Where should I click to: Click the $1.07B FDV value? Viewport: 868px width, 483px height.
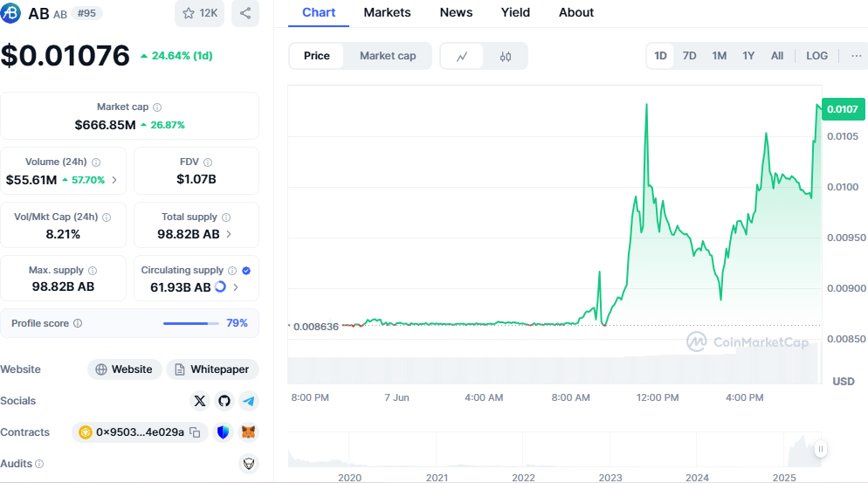click(x=196, y=179)
